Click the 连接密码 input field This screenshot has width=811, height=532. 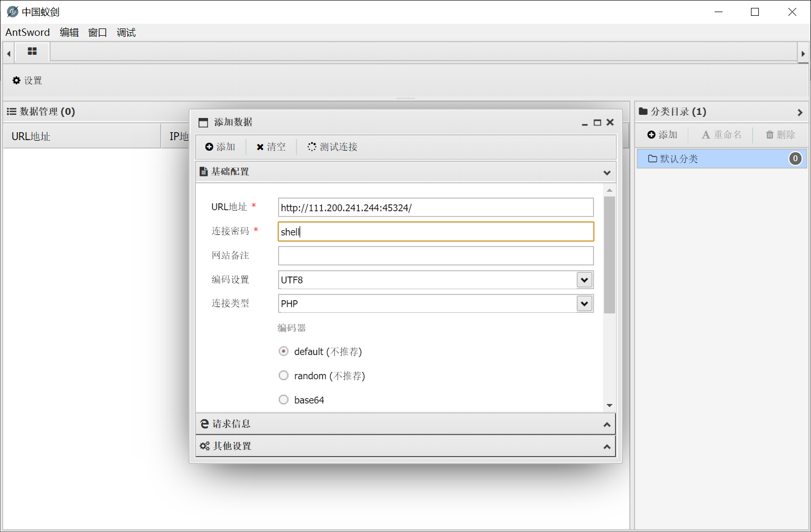coord(436,232)
